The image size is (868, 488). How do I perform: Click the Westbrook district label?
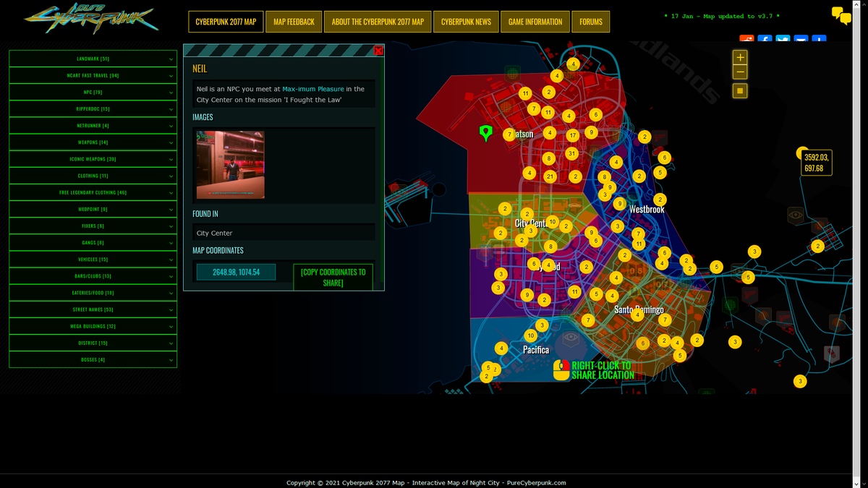click(647, 210)
